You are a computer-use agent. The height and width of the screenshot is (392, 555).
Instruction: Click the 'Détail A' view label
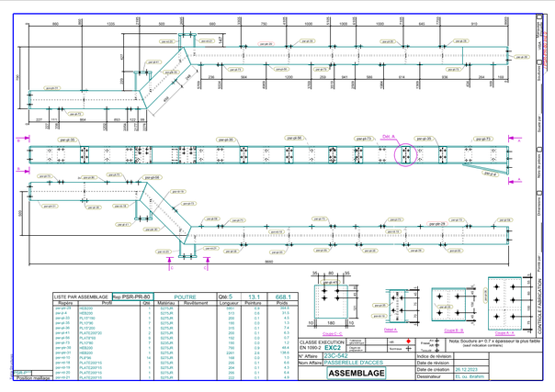pyautogui.click(x=391, y=330)
